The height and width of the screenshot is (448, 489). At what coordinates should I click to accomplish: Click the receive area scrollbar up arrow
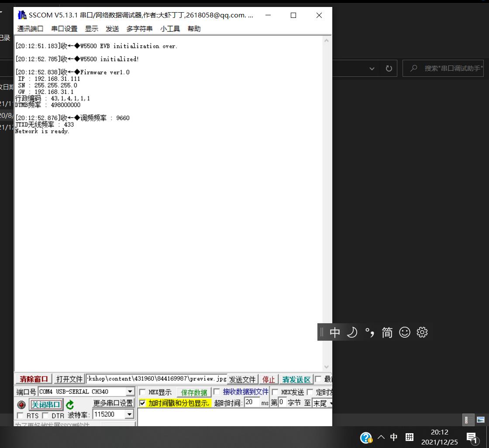(326, 41)
